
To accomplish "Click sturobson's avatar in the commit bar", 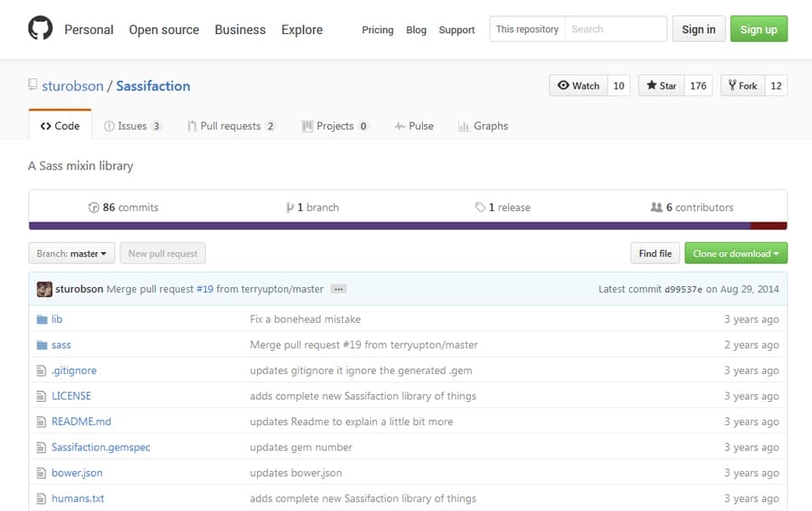I will point(44,290).
